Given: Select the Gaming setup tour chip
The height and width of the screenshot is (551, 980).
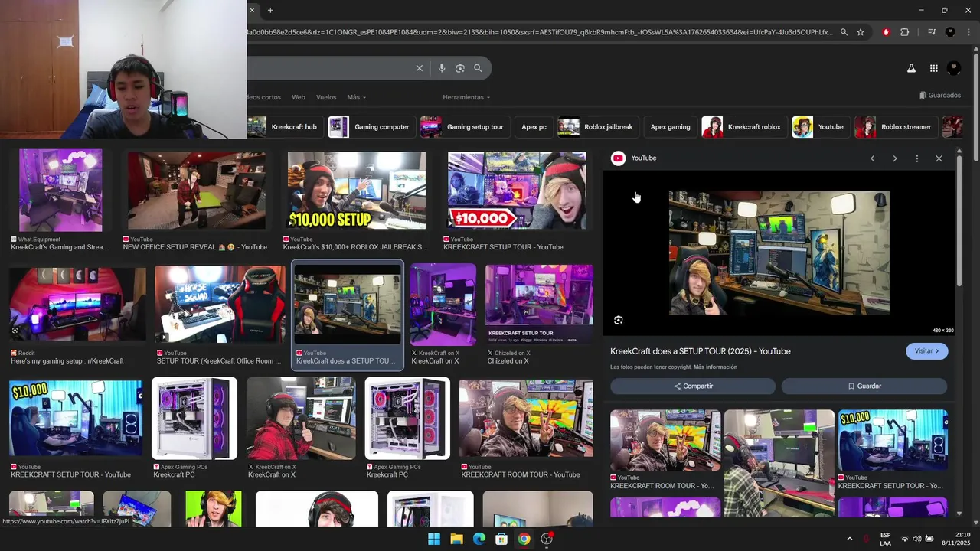Looking at the screenshot, I should click(464, 127).
